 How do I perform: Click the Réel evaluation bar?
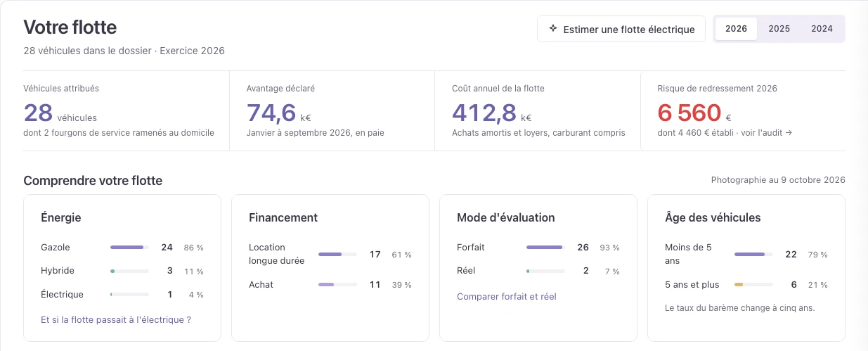click(545, 271)
